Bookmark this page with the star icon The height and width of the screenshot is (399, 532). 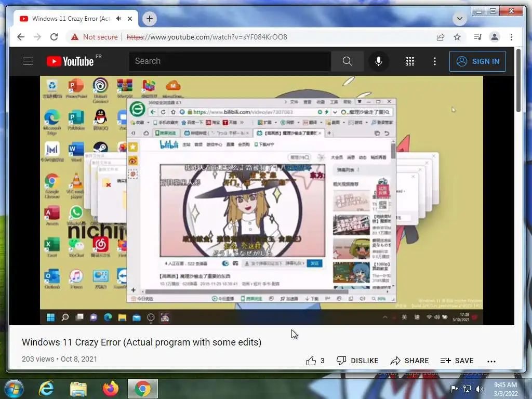click(x=457, y=37)
